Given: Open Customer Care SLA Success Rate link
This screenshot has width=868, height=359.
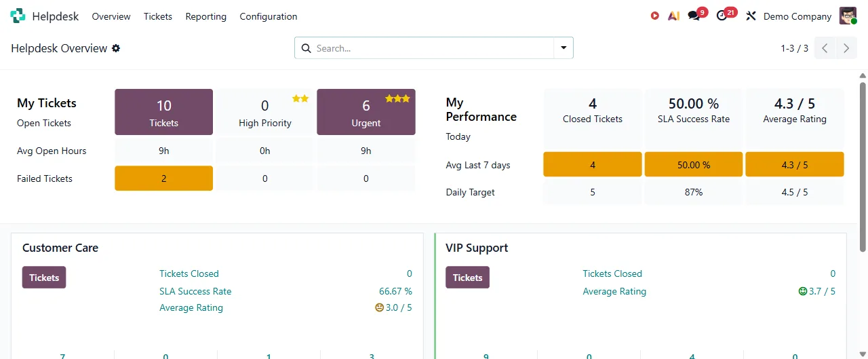Looking at the screenshot, I should pos(195,291).
